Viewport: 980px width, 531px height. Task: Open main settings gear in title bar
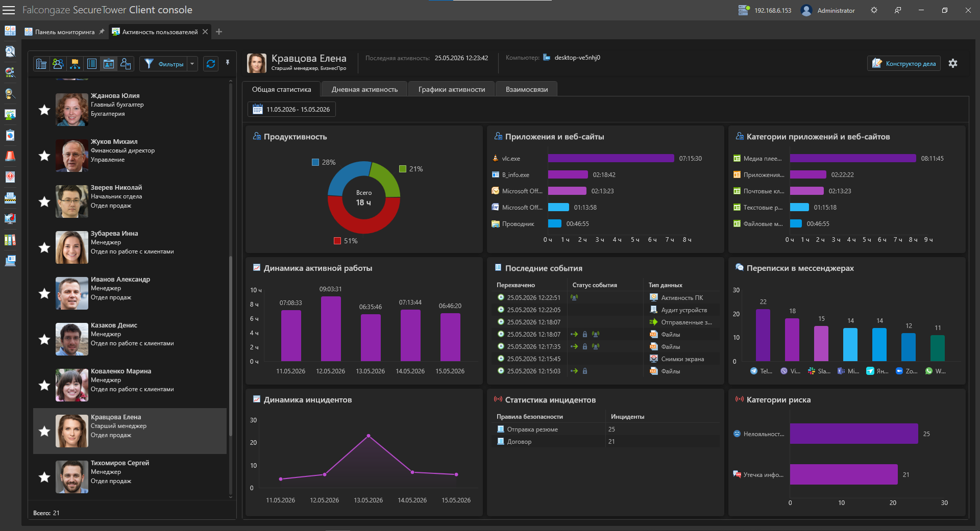[874, 10]
